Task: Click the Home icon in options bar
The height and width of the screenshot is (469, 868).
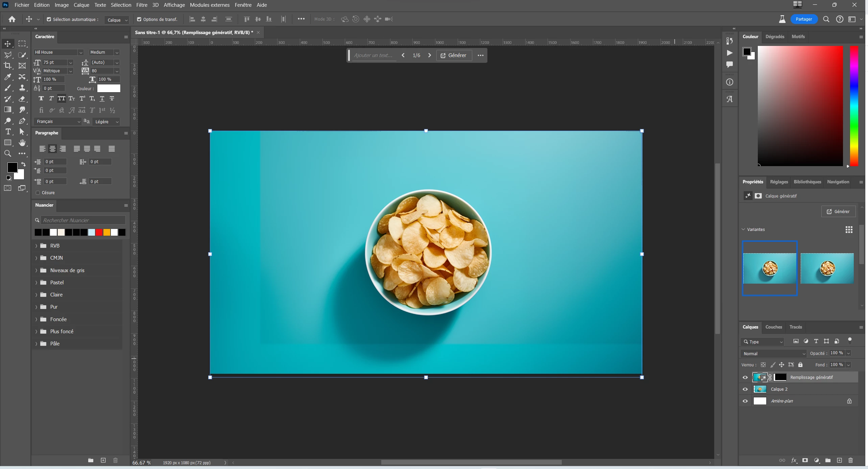Action: click(x=12, y=19)
